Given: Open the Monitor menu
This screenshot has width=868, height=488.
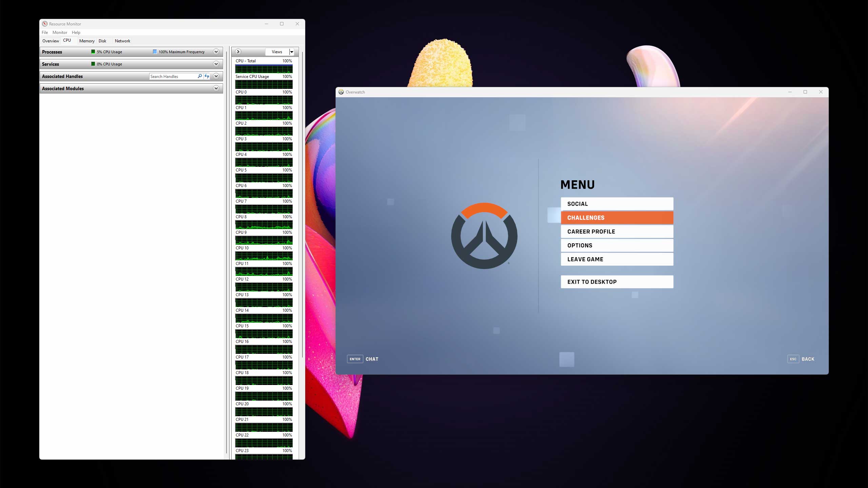Looking at the screenshot, I should point(60,33).
